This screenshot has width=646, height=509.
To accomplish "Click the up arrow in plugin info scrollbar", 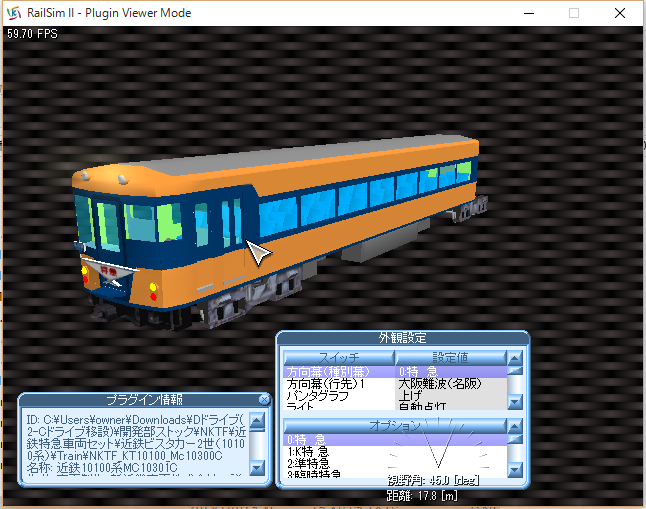I will pyautogui.click(x=257, y=421).
